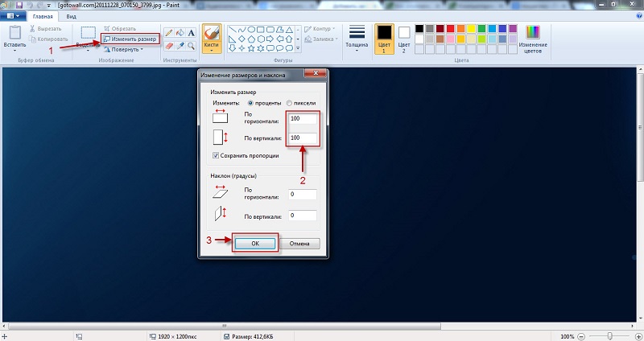Click Изменить размер in the ribbon
Image resolution: width=644 pixels, height=341 pixels.
130,39
